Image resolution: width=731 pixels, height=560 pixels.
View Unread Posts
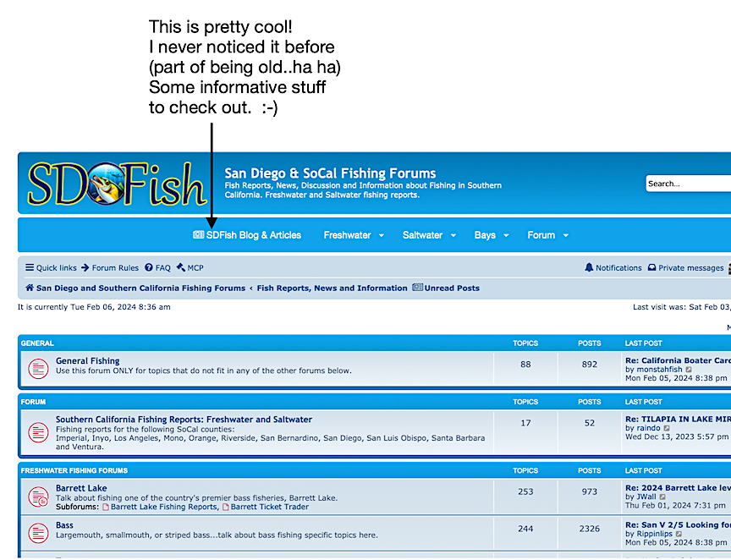pos(446,288)
